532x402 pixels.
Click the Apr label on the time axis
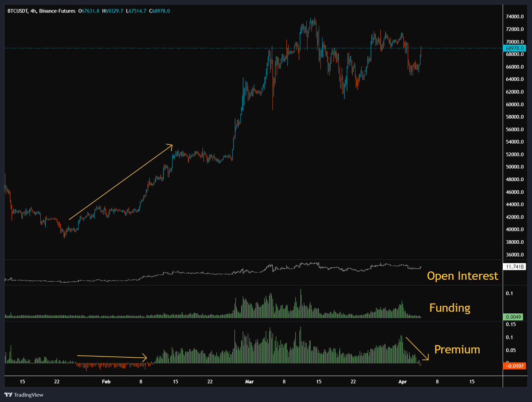[403, 381]
